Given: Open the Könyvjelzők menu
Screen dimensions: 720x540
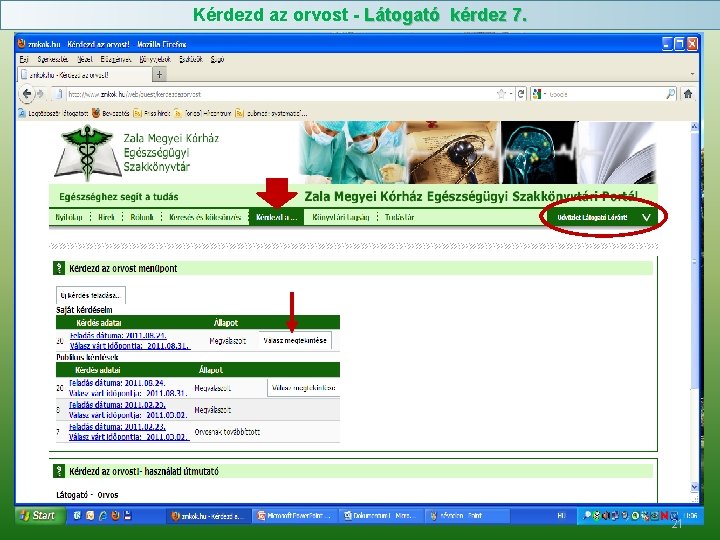Looking at the screenshot, I should coord(155,59).
